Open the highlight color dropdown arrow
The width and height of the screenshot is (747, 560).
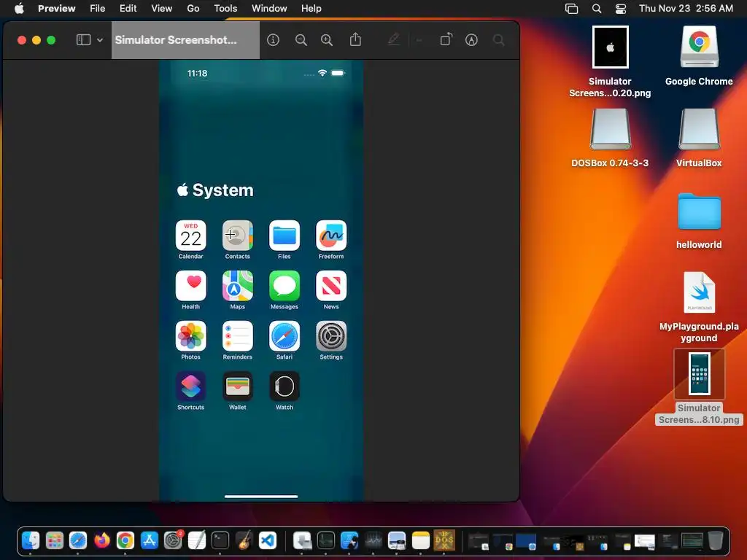click(x=419, y=41)
